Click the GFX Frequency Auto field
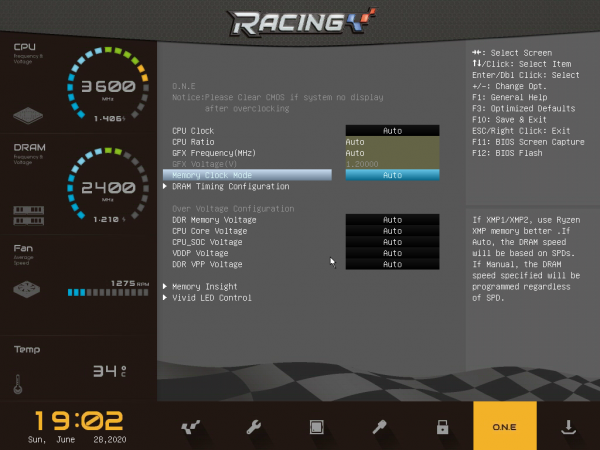The width and height of the screenshot is (600, 450). [392, 153]
